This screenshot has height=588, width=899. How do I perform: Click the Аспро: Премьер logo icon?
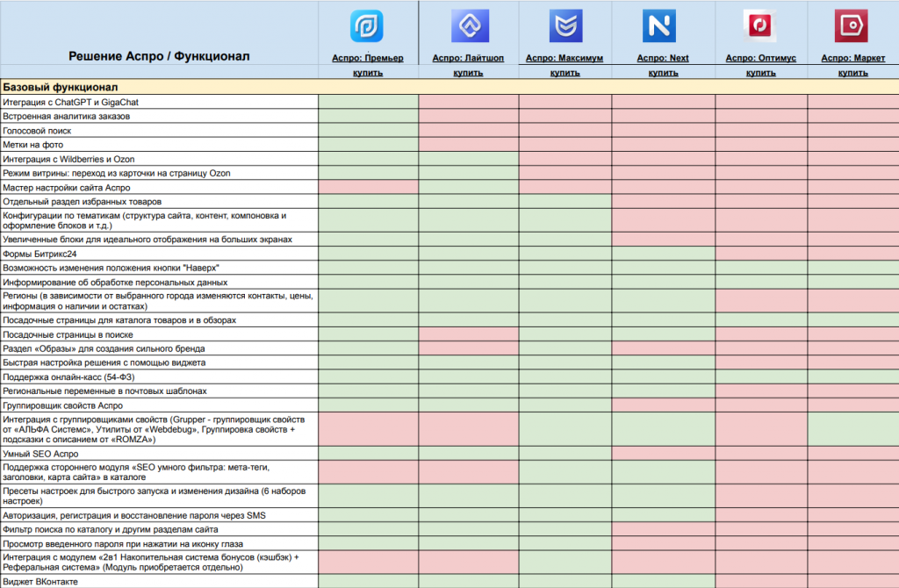pyautogui.click(x=367, y=26)
